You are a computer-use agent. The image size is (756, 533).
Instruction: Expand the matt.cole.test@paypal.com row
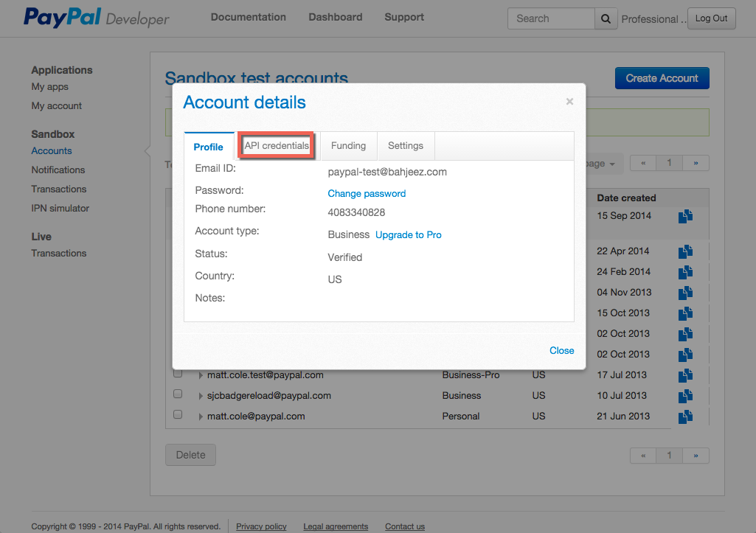(x=201, y=375)
